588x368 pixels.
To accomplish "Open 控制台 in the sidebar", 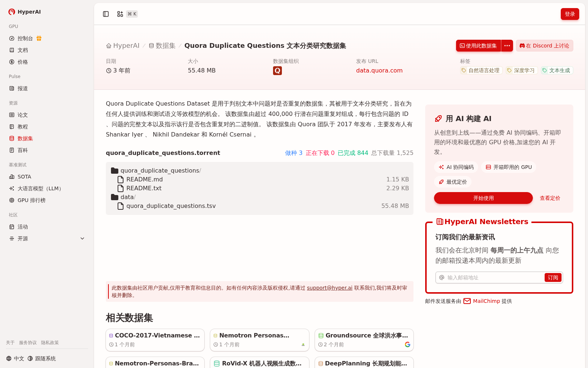I will [47, 38].
